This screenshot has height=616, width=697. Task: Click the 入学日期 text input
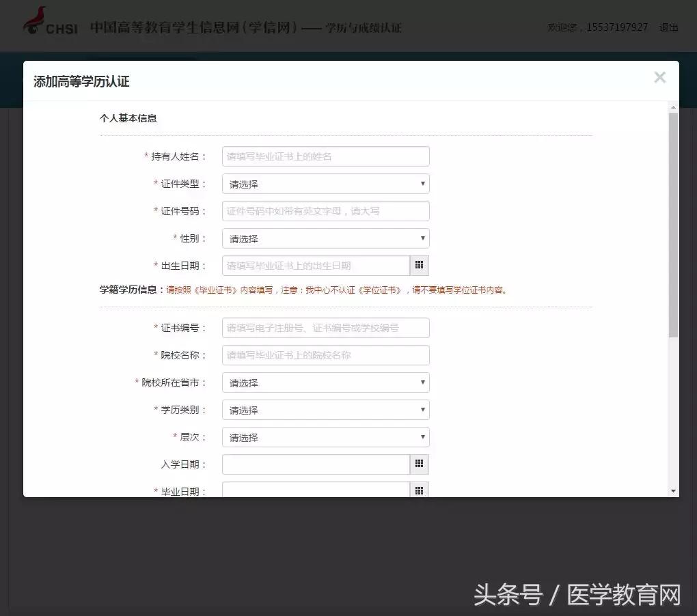(x=314, y=464)
